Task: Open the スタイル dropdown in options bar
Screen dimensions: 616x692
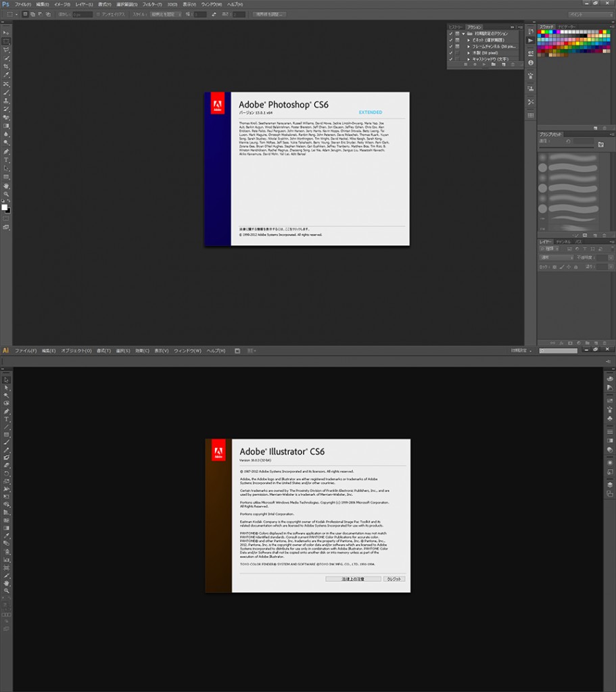Action: pyautogui.click(x=166, y=14)
